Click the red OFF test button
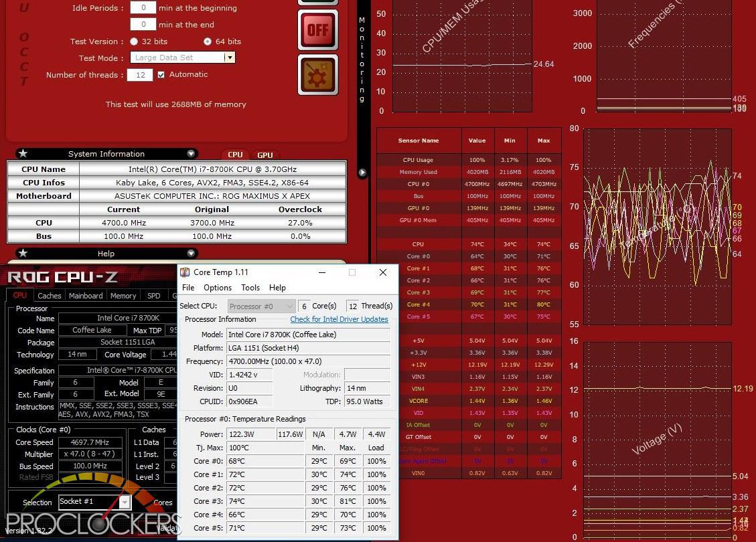The image size is (756, 542). (x=317, y=30)
